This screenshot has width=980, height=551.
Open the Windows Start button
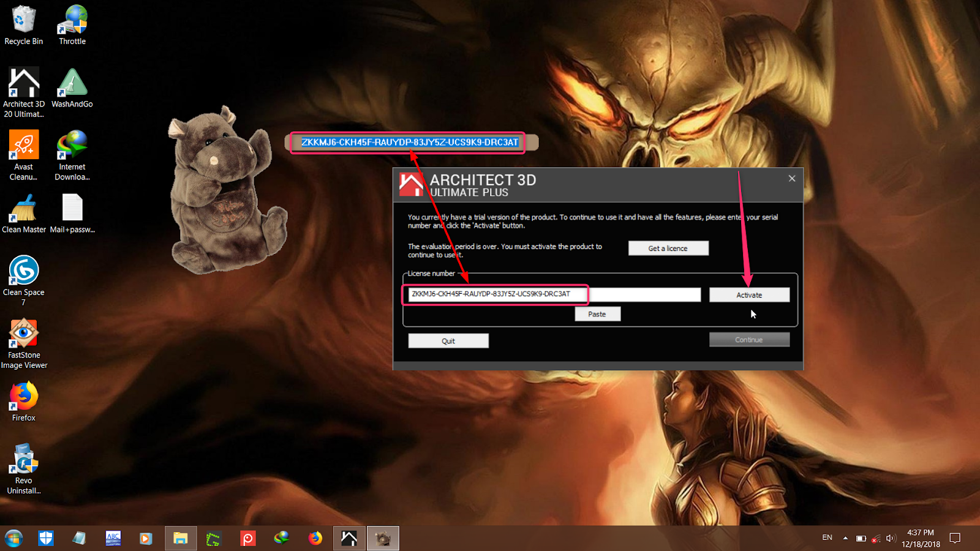[x=13, y=538]
